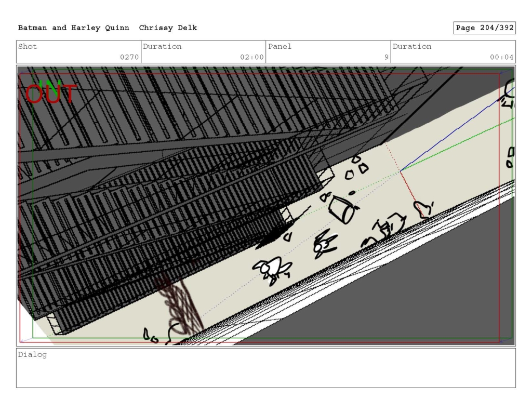532x412 pixels.
Task: Click the red "OUT" camera frame label
Action: pyautogui.click(x=51, y=94)
